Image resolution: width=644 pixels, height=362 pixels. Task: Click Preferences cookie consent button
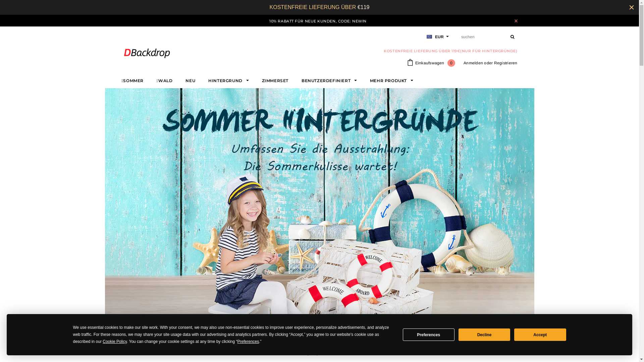click(428, 335)
